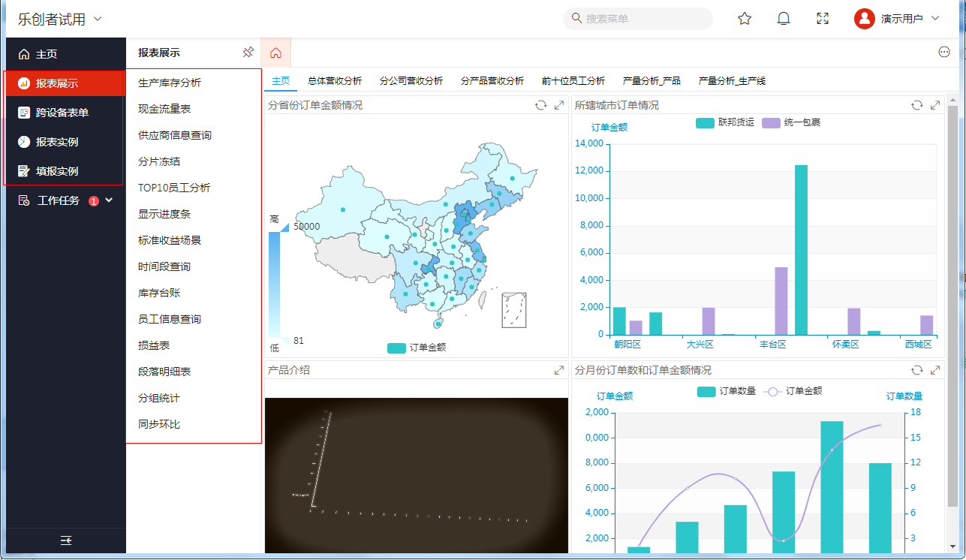Open the 现金流量表 report
The image size is (966, 560).
coord(164,109)
